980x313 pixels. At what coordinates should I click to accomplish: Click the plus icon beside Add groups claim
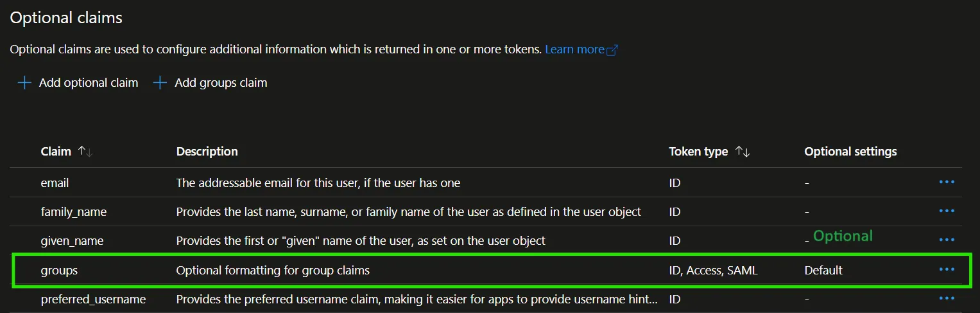pos(160,83)
